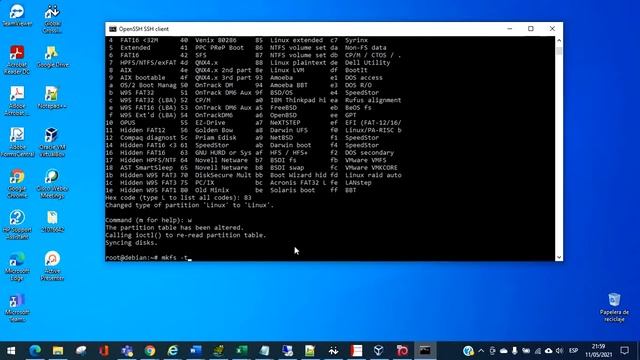Open the 2103642 file on desktop

(52, 222)
